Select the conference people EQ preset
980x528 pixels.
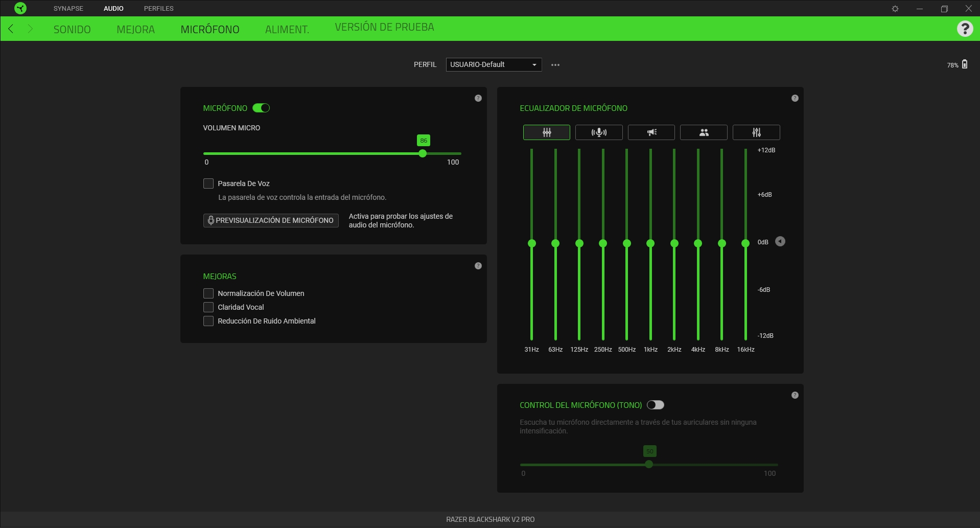tap(704, 132)
